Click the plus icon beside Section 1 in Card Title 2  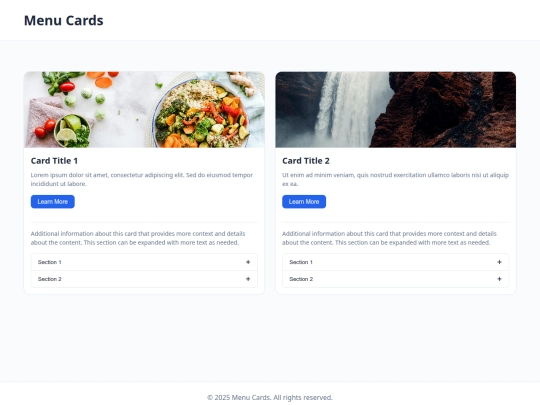tap(499, 262)
